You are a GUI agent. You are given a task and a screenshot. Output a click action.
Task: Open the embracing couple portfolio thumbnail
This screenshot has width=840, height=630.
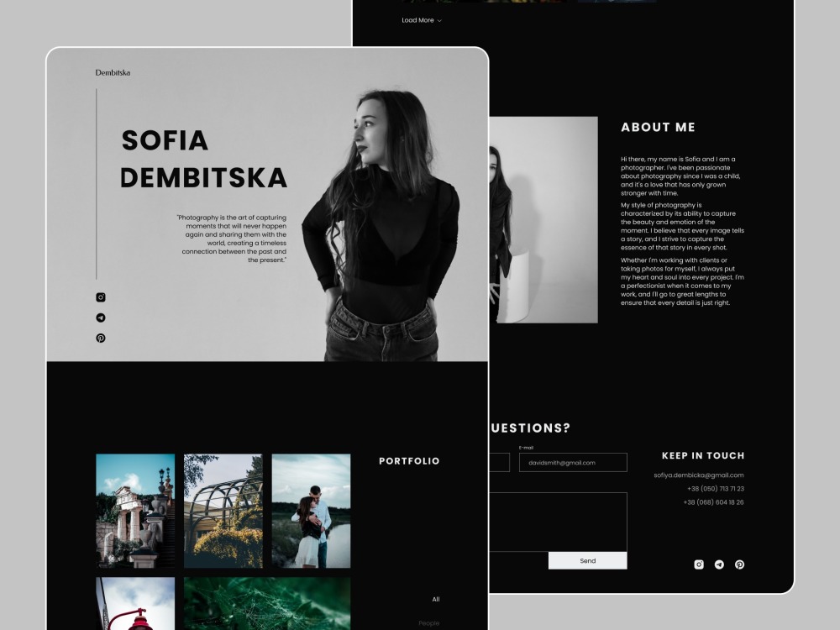coord(312,511)
